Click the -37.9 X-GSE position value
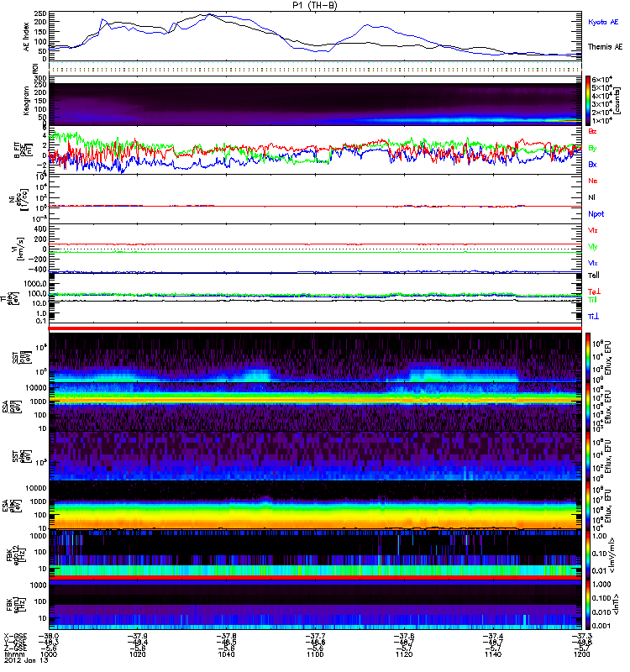This screenshot has height=672, width=630. pyautogui.click(x=138, y=637)
